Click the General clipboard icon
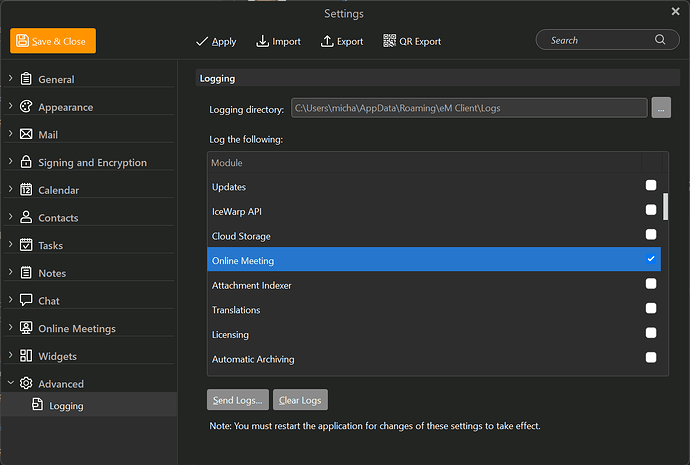This screenshot has height=465, width=690. (x=26, y=79)
